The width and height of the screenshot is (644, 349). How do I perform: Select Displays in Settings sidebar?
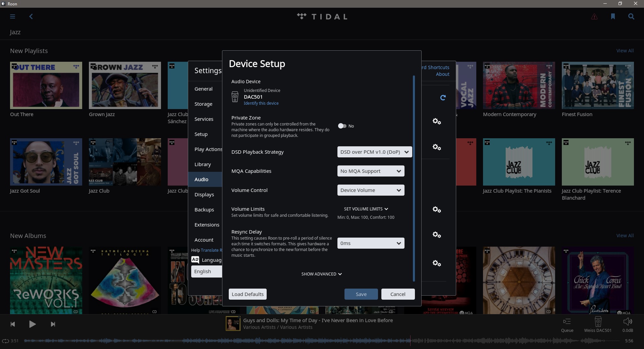[x=205, y=195]
